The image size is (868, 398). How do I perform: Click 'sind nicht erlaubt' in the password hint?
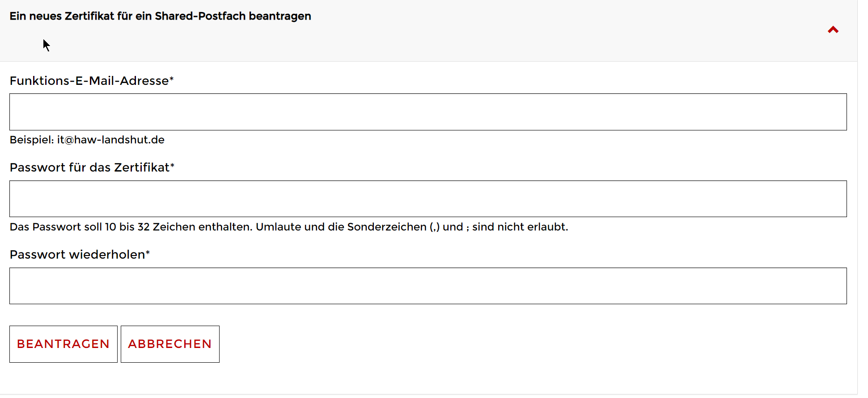[x=520, y=227]
